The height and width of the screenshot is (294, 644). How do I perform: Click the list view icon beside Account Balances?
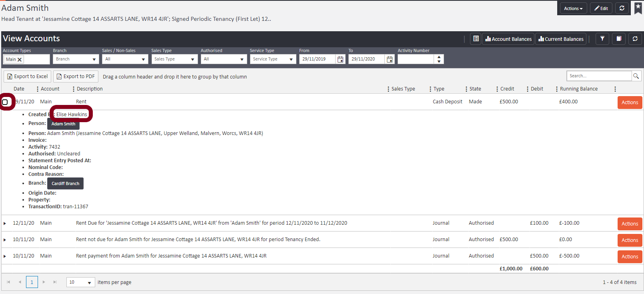tap(476, 39)
